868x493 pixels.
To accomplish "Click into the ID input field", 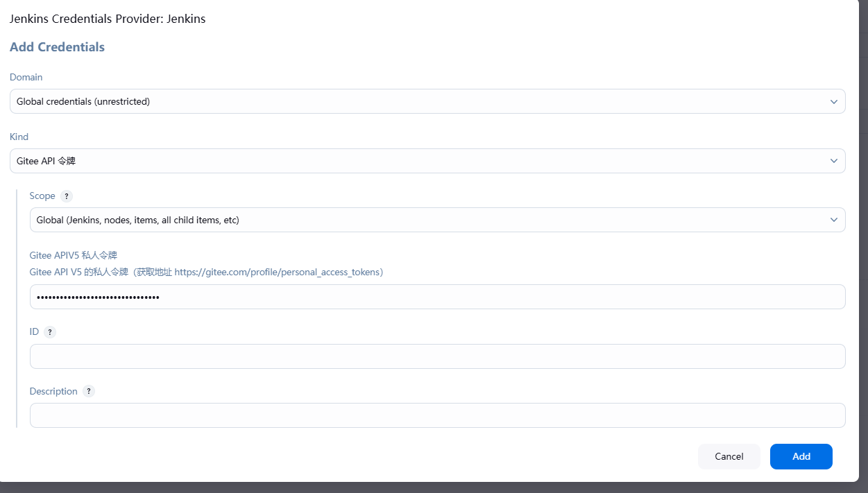I will [x=437, y=356].
